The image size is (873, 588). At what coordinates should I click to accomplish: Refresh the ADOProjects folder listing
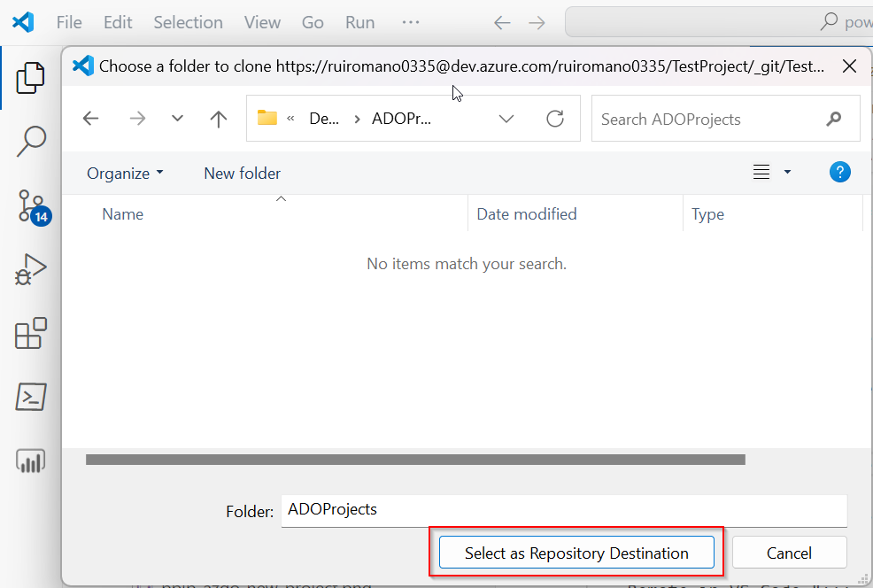[x=555, y=119]
